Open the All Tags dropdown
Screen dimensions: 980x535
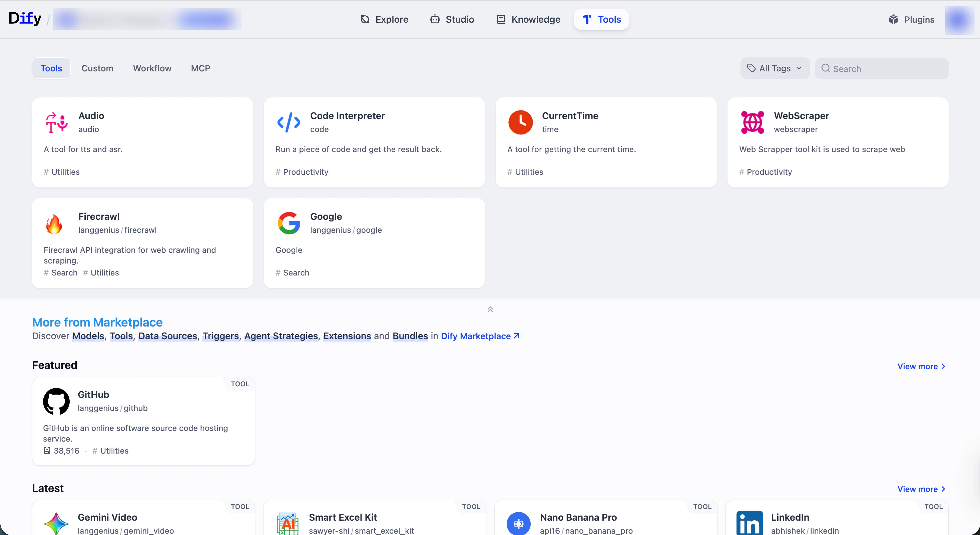click(775, 68)
